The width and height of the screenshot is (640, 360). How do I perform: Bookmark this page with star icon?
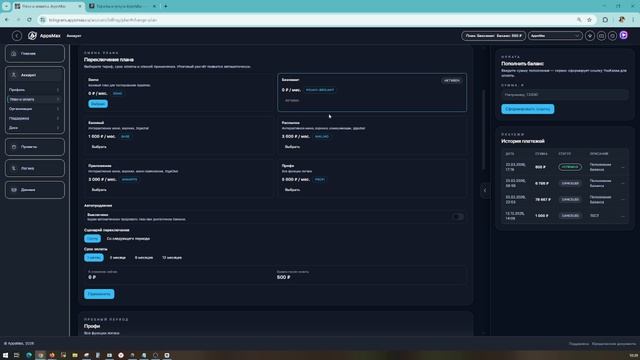(589, 20)
